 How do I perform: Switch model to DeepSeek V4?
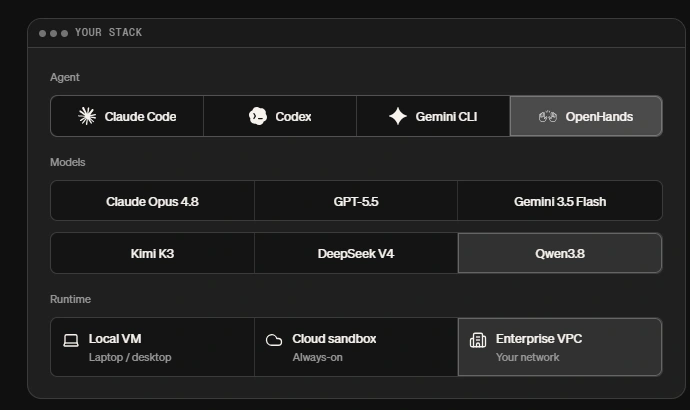(356, 253)
